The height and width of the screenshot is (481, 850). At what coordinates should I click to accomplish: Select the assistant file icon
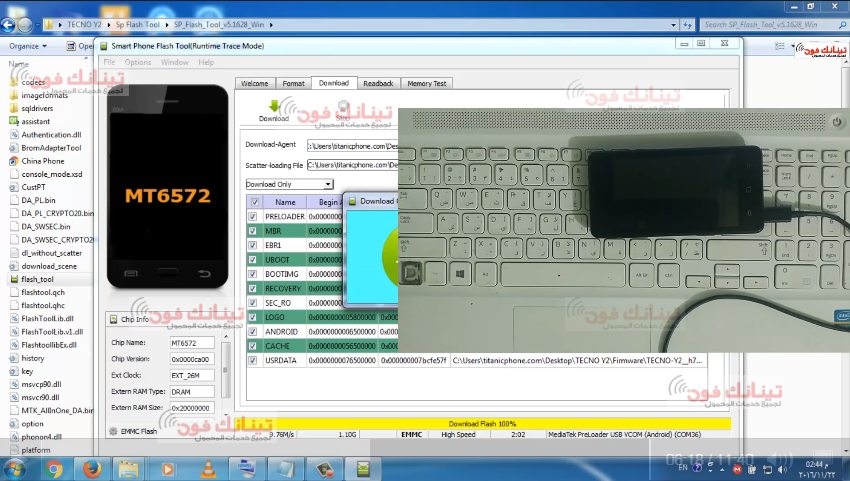pyautogui.click(x=14, y=121)
